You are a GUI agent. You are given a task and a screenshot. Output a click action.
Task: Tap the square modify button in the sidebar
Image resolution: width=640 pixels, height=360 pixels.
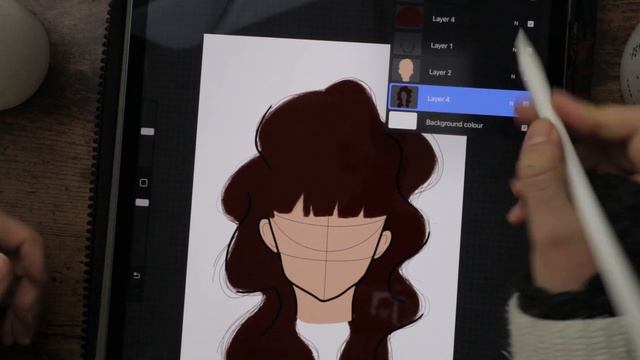click(143, 182)
